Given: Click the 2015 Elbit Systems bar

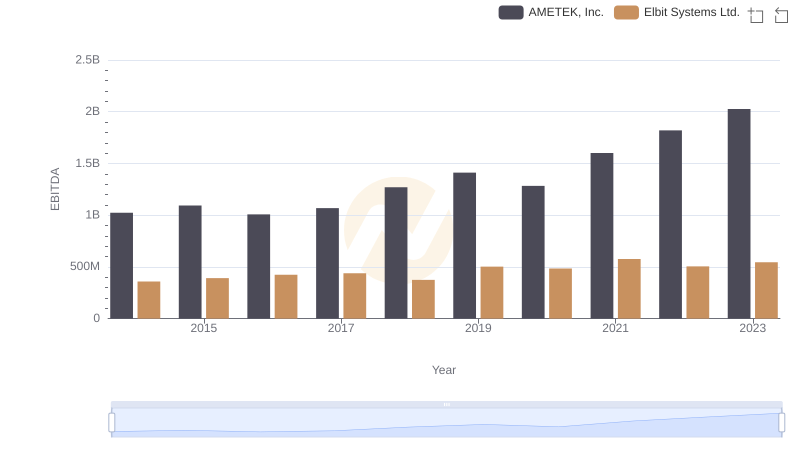Looking at the screenshot, I should [217, 298].
